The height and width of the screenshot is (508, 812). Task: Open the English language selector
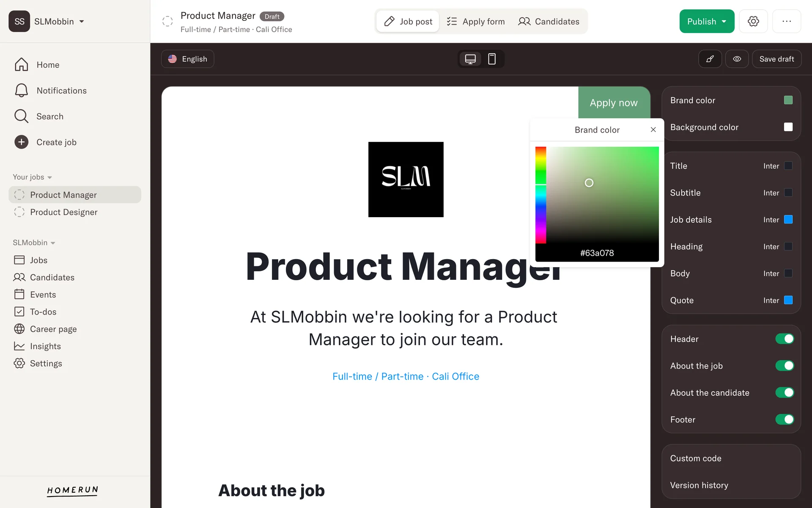click(187, 59)
